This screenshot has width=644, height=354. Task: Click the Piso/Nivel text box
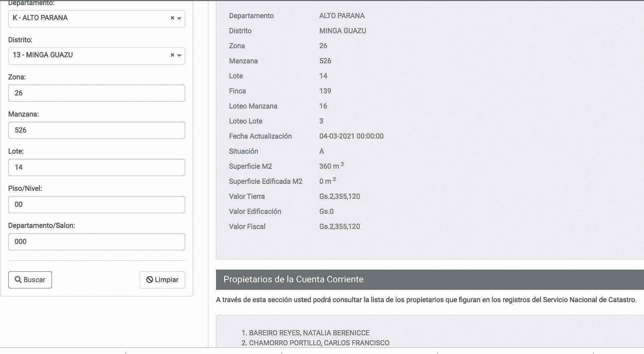tap(96, 204)
